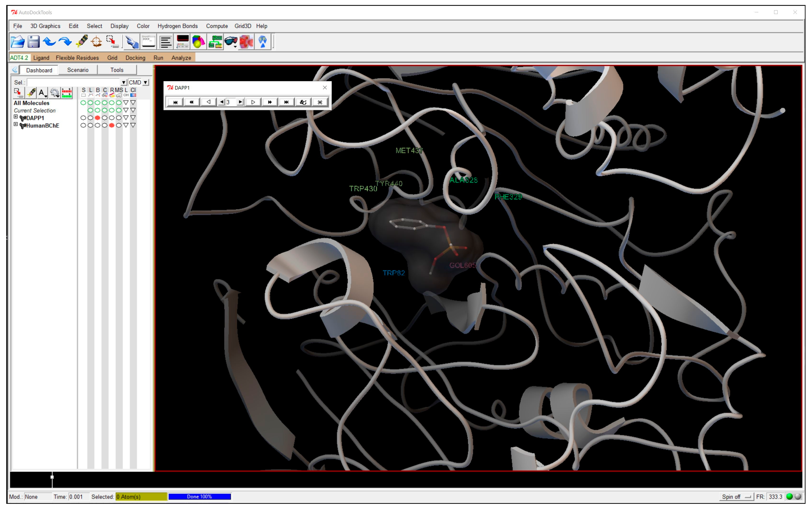The image size is (812, 509).
Task: Click the Sel. selection input field
Action: coord(74,83)
